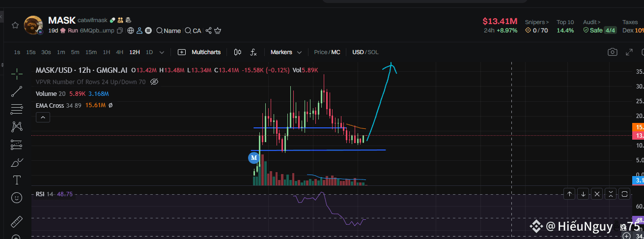Show the hidden VPVR indicator via eye icon

coord(154,82)
